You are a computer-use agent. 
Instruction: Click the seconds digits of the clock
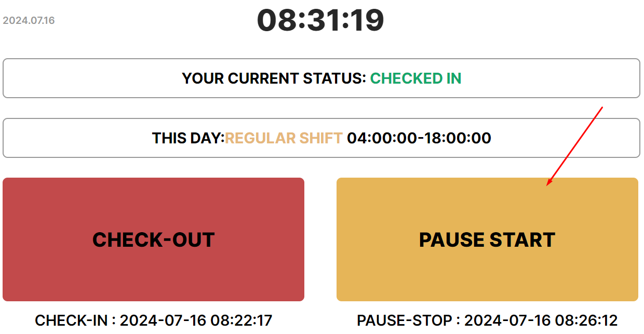[366, 21]
